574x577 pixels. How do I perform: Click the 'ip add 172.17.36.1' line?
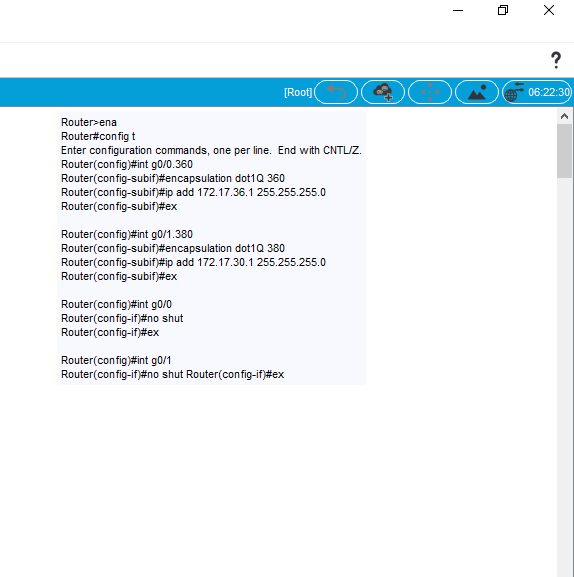[x=193, y=192]
